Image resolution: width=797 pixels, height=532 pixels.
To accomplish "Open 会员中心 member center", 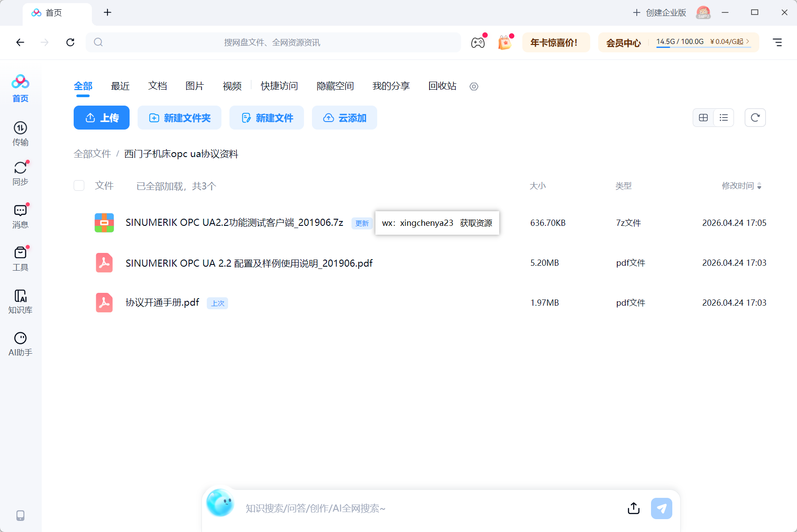I will [623, 43].
